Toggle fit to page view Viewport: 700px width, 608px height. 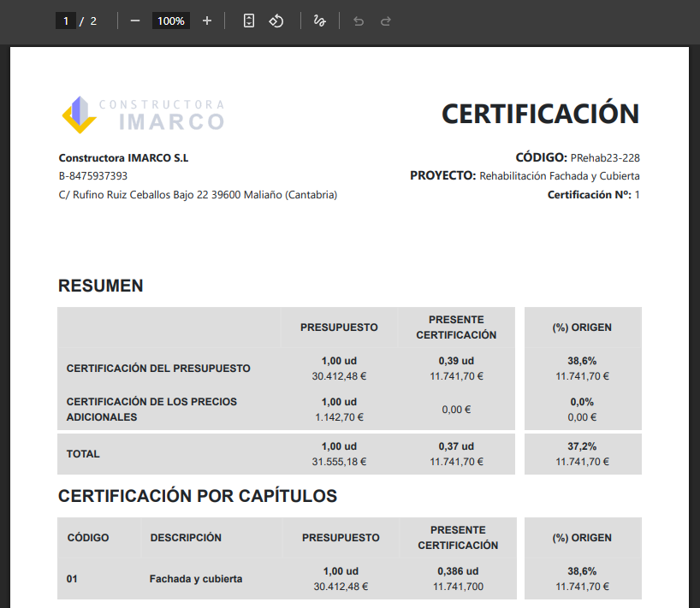249,21
